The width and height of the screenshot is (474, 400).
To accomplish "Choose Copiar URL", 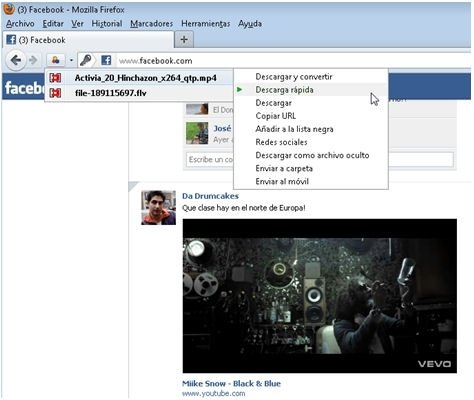I will (311, 116).
